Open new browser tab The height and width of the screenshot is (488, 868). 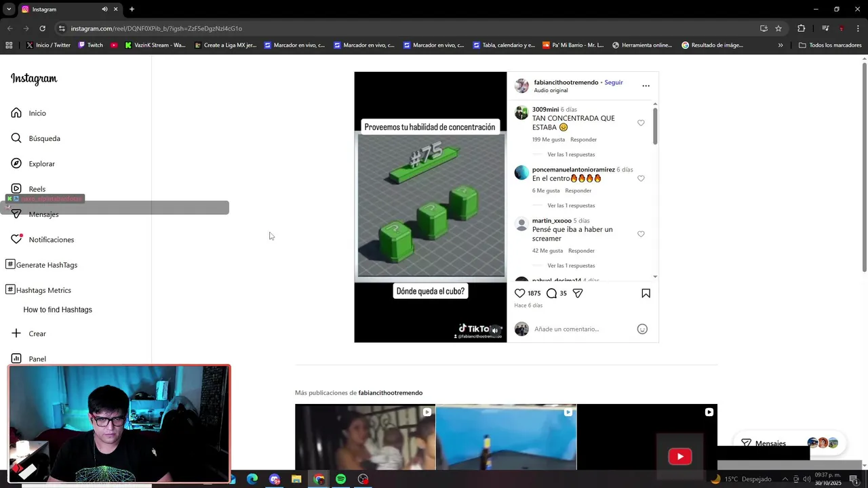point(132,9)
